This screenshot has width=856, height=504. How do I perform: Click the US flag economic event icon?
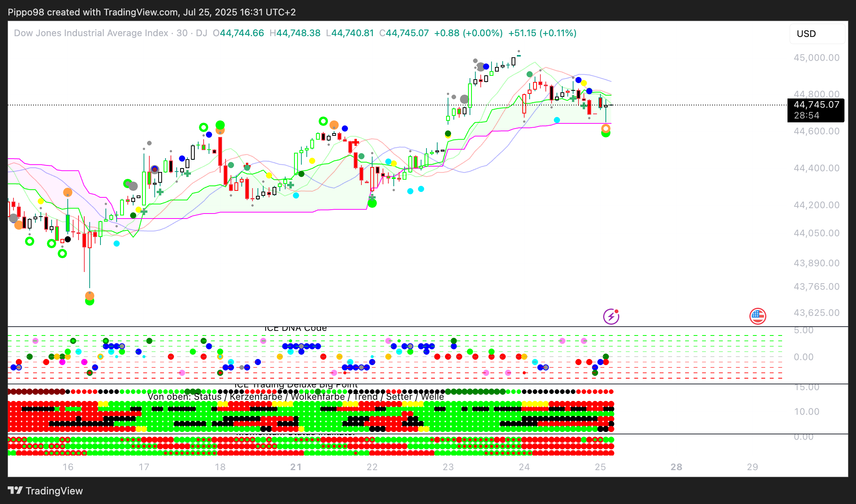click(x=757, y=316)
